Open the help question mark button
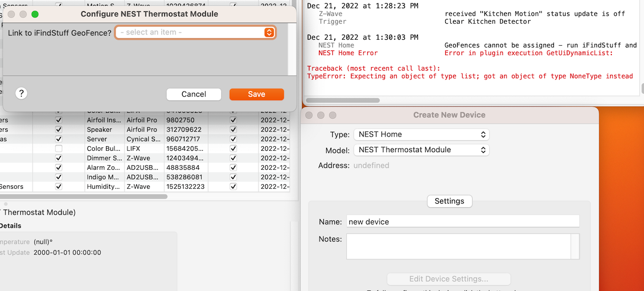The image size is (644, 291). click(21, 93)
